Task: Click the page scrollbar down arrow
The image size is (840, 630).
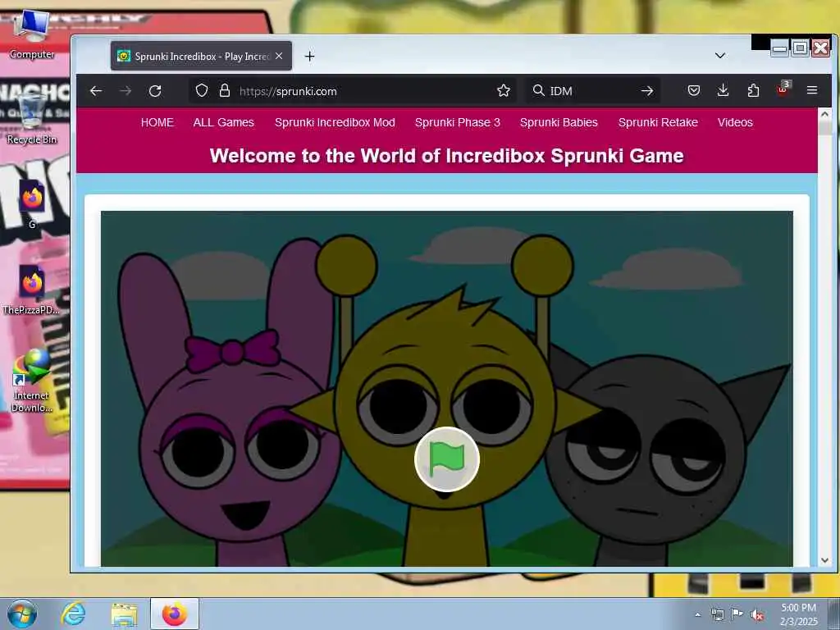Action: click(824, 560)
